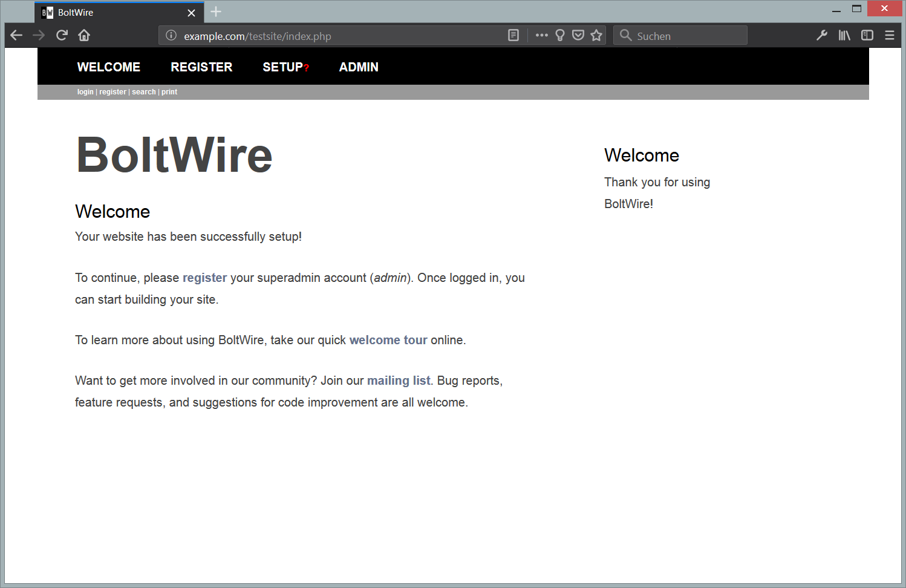Show site information icon in address bar
The height and width of the screenshot is (588, 906).
click(171, 36)
